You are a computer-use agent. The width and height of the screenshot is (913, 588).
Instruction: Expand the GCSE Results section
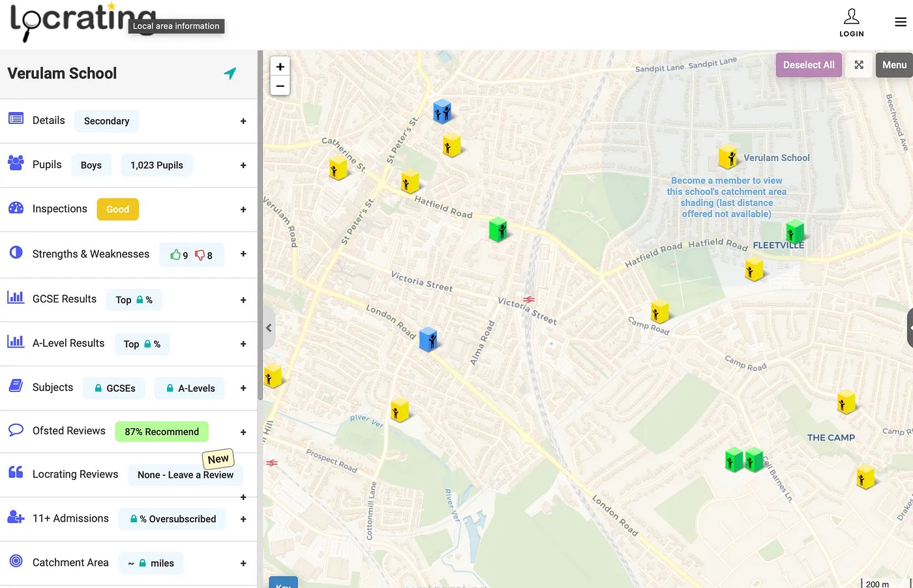tap(243, 300)
